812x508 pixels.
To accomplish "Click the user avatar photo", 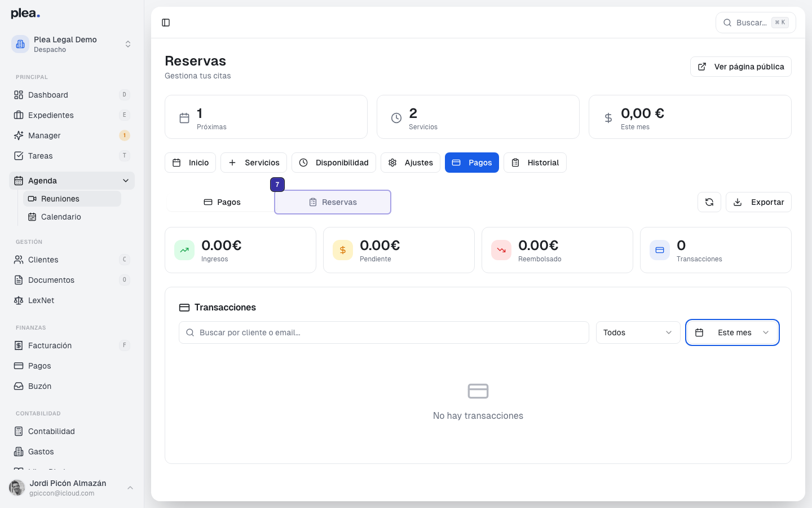I will (17, 488).
